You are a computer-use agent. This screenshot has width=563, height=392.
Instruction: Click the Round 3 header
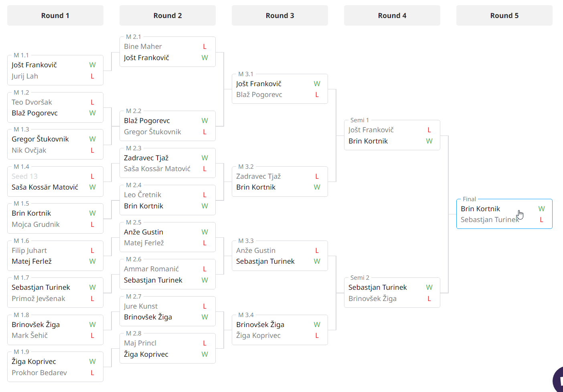click(280, 16)
